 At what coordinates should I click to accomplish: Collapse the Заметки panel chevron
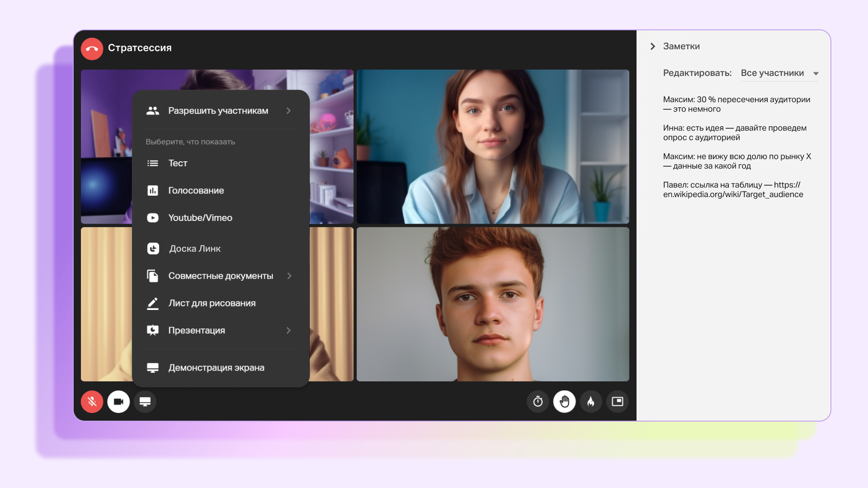[652, 46]
